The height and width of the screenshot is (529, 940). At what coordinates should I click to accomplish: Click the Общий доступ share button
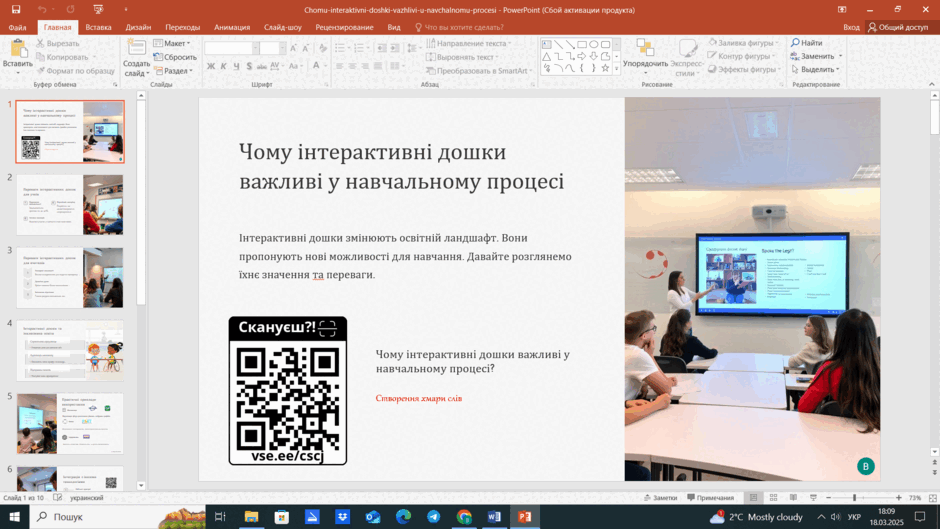coord(897,27)
